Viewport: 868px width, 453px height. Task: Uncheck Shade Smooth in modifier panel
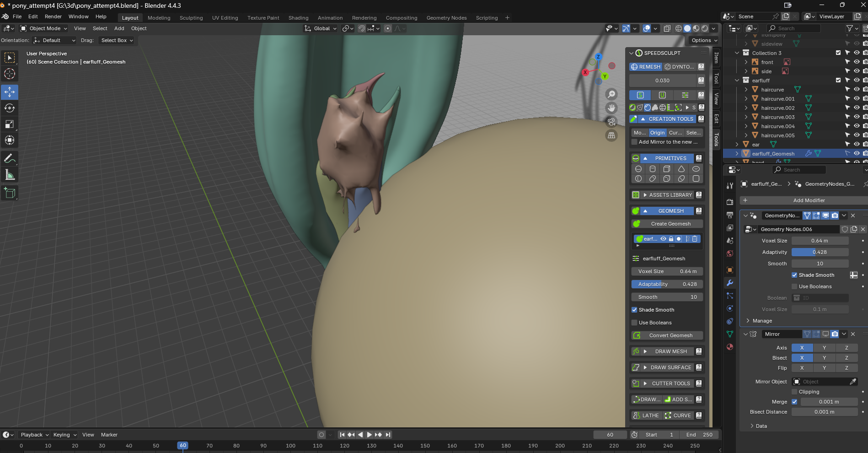click(x=794, y=275)
